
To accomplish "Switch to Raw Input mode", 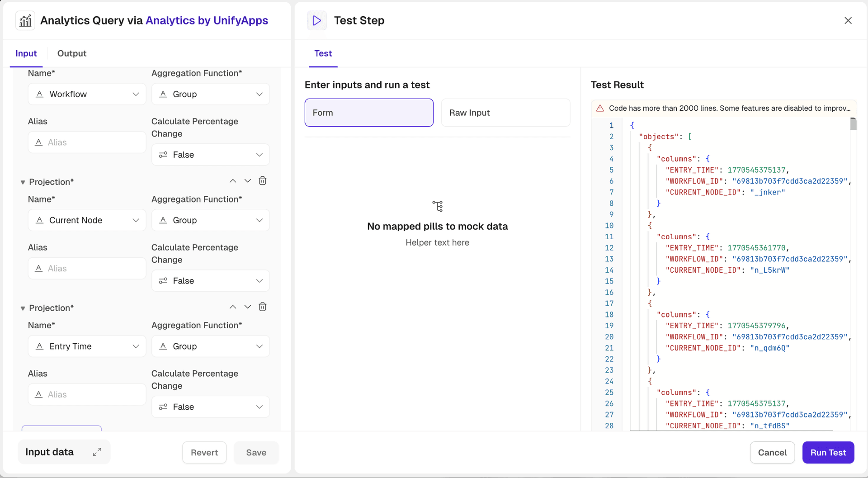I will pos(505,113).
